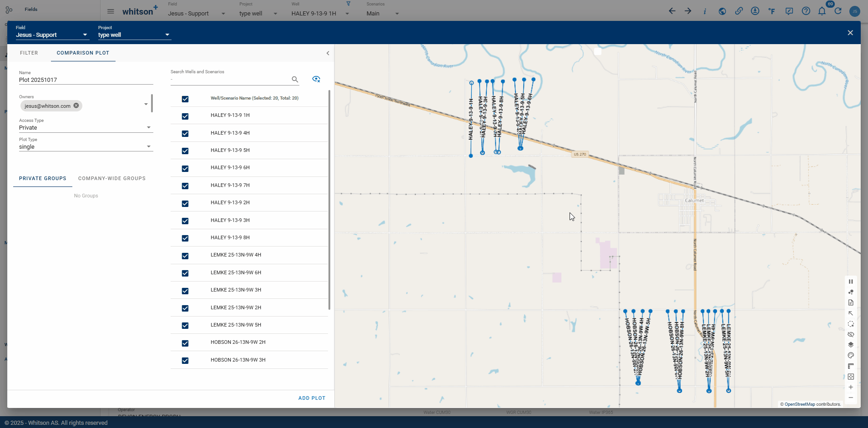
Task: Open the map layers icon
Action: pyautogui.click(x=851, y=345)
